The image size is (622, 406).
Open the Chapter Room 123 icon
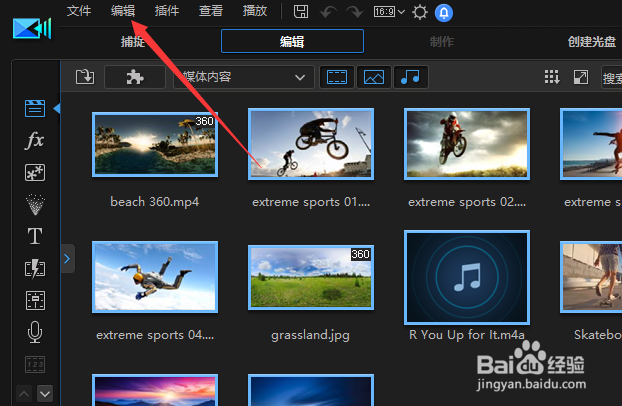coord(35,364)
